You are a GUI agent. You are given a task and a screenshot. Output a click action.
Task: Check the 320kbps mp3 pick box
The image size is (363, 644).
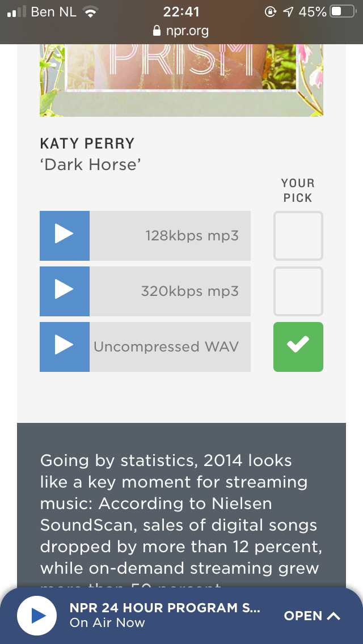pyautogui.click(x=298, y=291)
